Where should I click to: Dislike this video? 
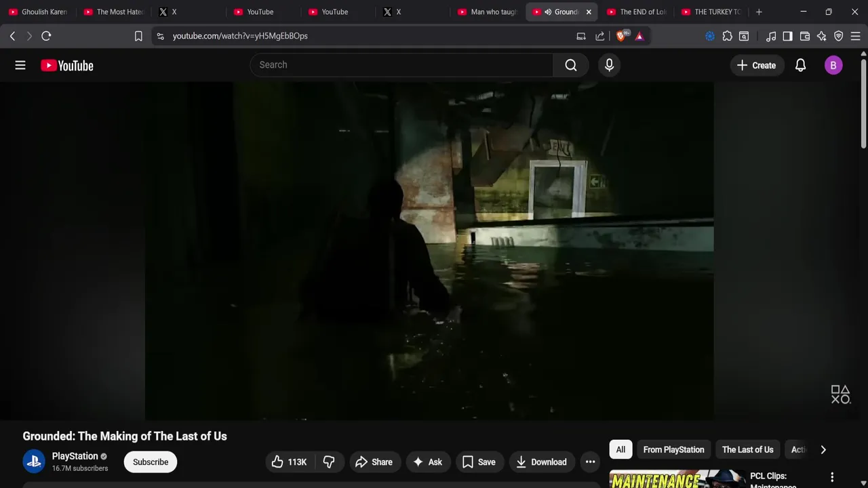click(329, 462)
